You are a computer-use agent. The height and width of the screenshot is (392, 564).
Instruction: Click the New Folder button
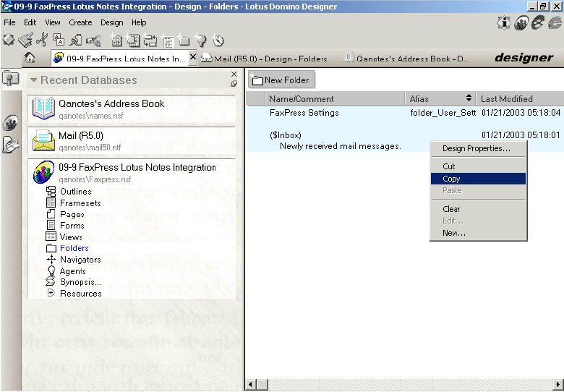pyautogui.click(x=281, y=80)
